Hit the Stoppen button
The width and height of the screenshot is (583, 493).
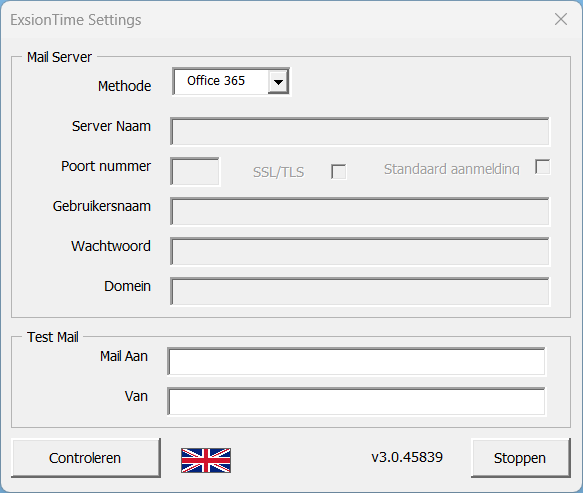coord(521,458)
